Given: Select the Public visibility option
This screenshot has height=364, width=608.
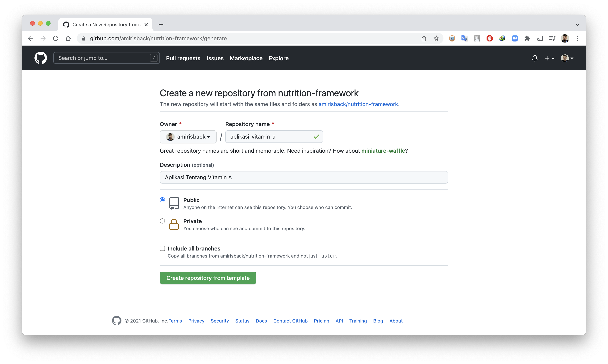Looking at the screenshot, I should click(162, 200).
